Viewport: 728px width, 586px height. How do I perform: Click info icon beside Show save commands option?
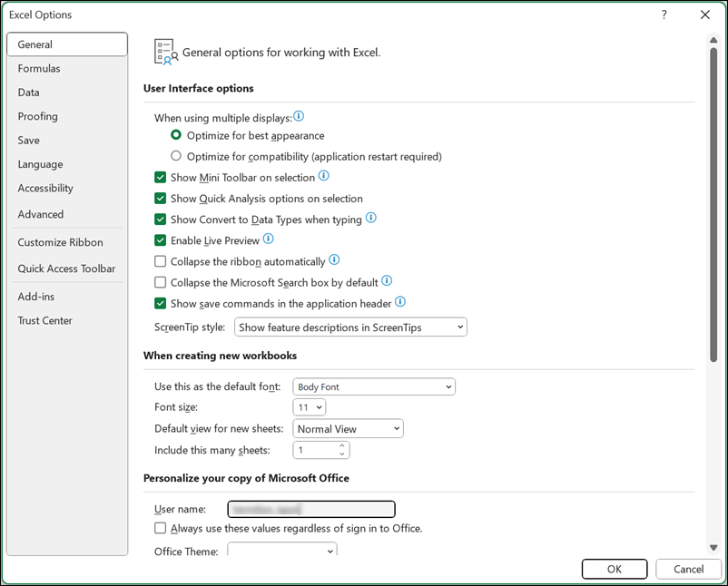click(400, 301)
